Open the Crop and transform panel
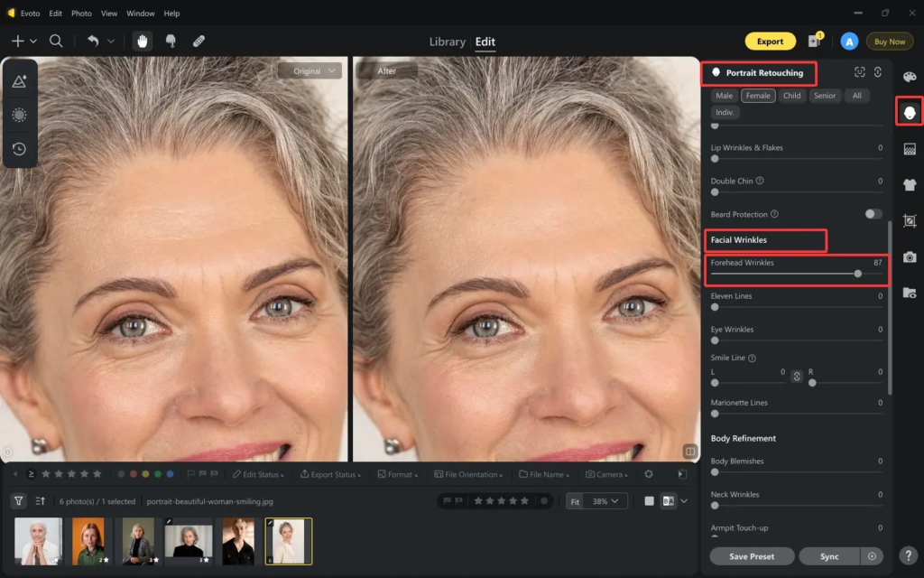The height and width of the screenshot is (578, 924). 910,221
